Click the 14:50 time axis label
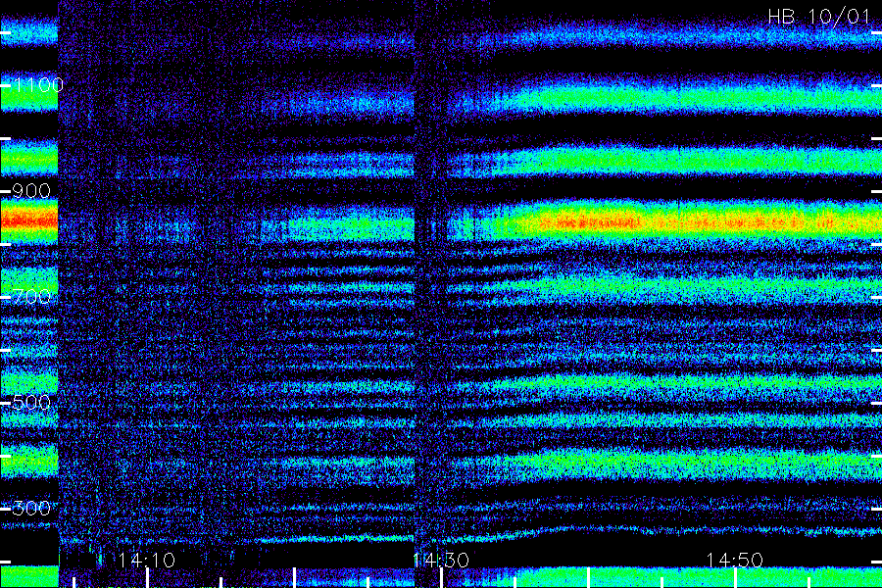 [734, 560]
